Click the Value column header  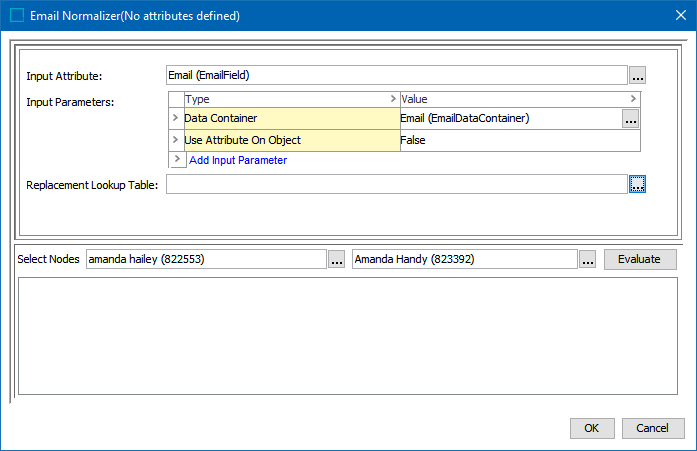pyautogui.click(x=515, y=99)
